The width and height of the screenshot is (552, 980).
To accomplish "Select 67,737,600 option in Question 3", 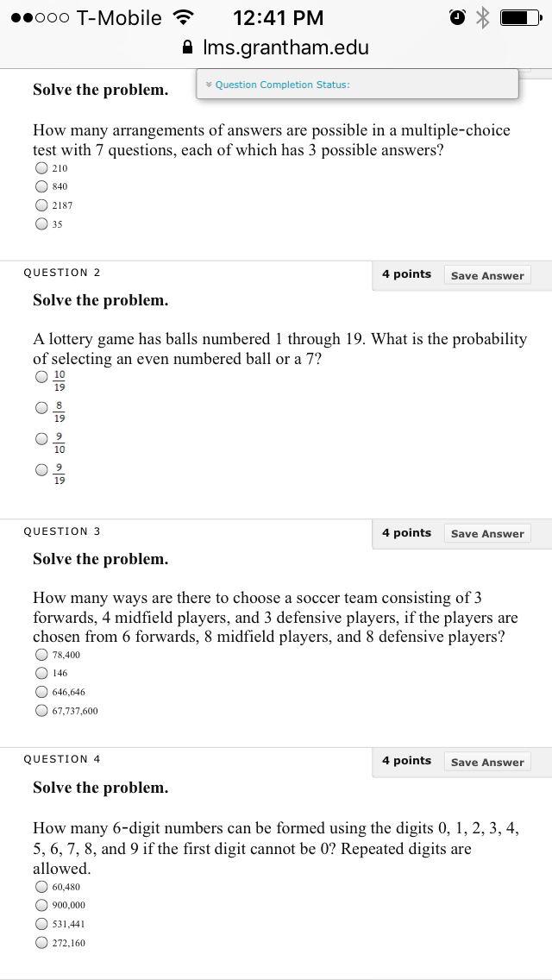I will coord(41,711).
